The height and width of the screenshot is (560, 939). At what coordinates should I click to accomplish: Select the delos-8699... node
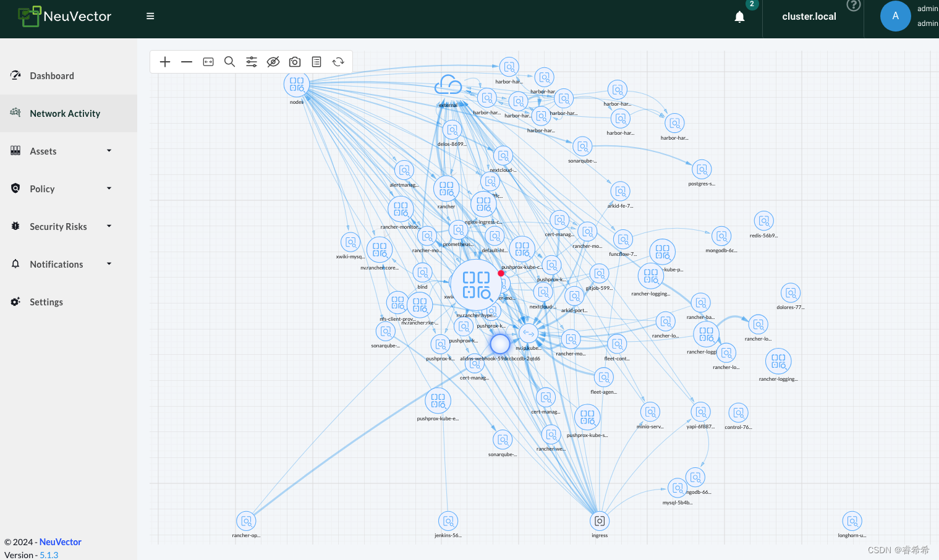pyautogui.click(x=452, y=130)
